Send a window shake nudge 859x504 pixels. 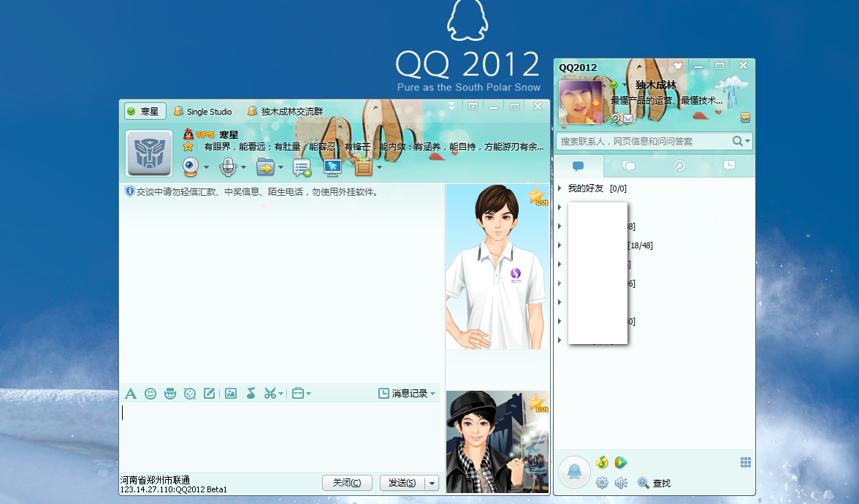coord(190,393)
